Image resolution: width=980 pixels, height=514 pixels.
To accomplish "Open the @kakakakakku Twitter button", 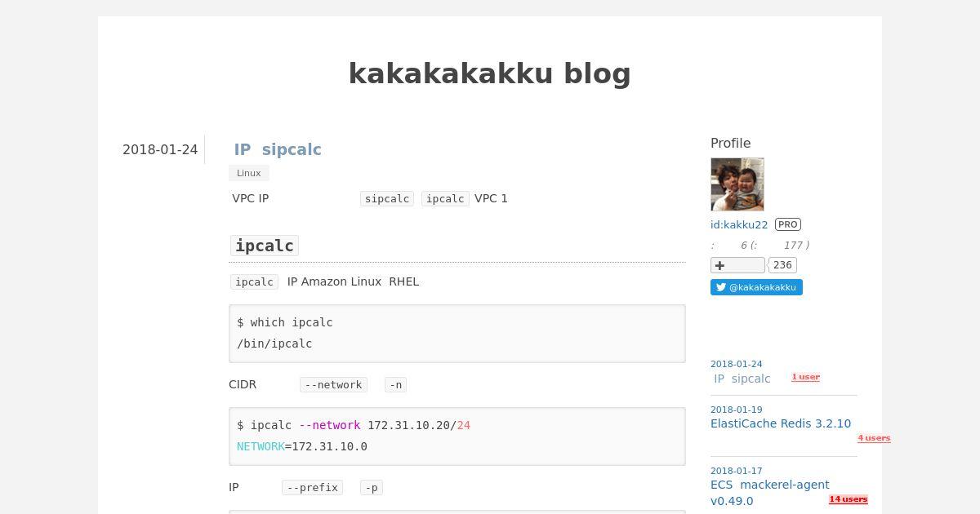I will (756, 287).
